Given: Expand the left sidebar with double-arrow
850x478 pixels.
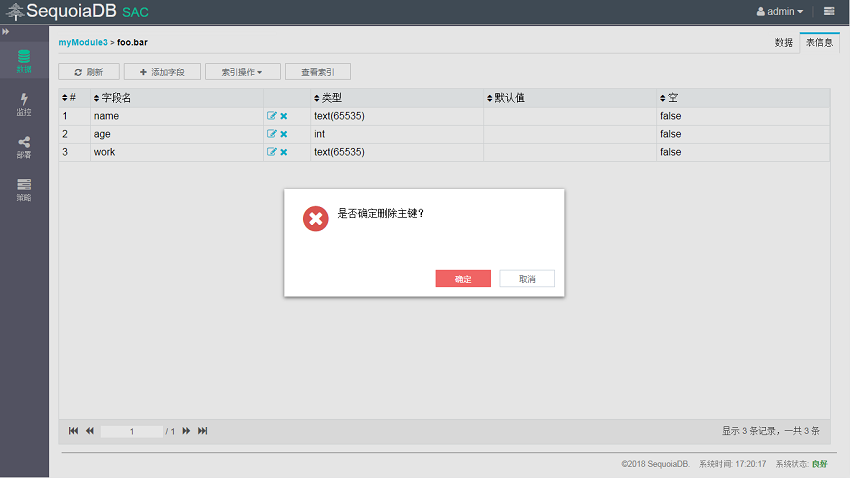Looking at the screenshot, I should (6, 32).
